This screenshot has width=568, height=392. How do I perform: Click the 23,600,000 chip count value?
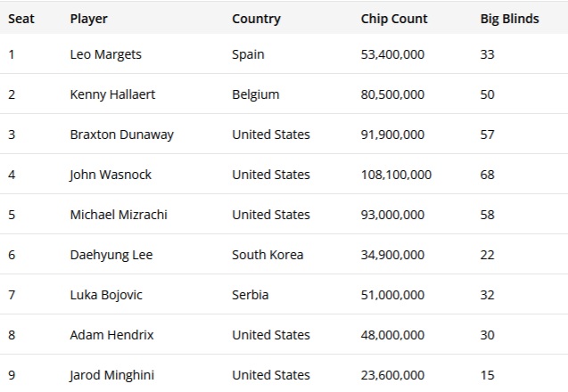(x=392, y=375)
